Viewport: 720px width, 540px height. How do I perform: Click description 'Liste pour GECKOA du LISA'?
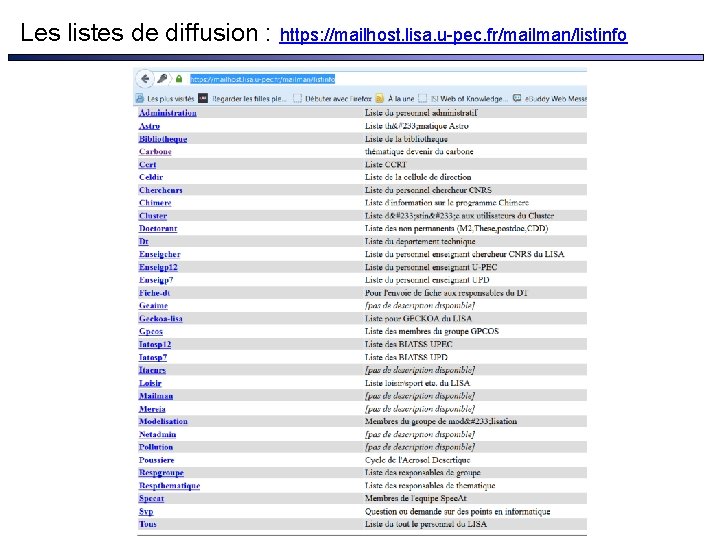(418, 319)
